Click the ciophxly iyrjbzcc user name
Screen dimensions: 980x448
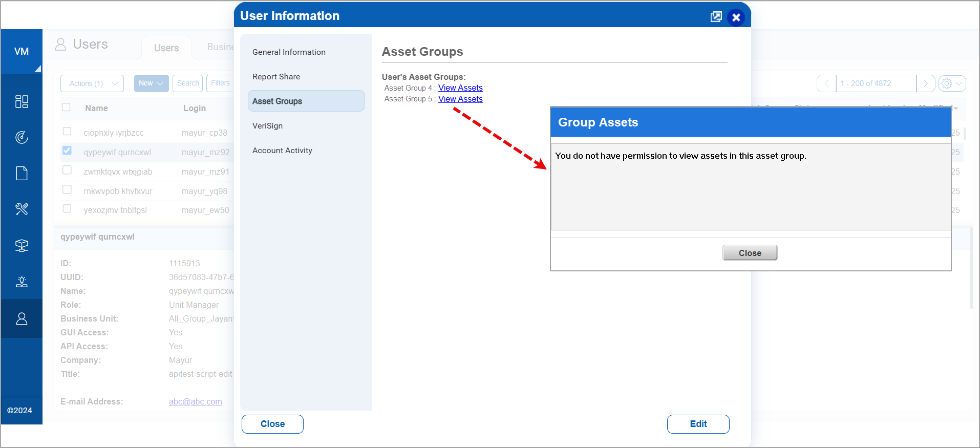114,133
